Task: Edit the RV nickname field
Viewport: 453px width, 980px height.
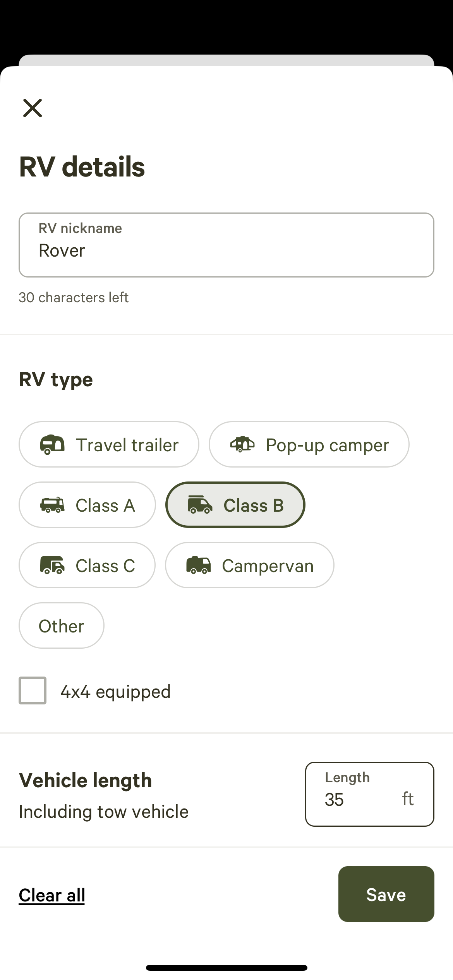Action: click(x=226, y=245)
